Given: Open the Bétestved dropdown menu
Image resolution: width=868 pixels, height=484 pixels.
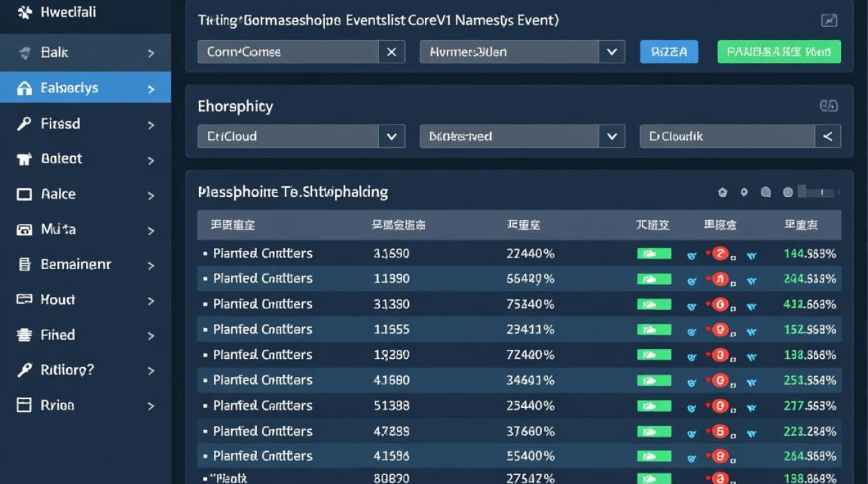Looking at the screenshot, I should (x=521, y=136).
